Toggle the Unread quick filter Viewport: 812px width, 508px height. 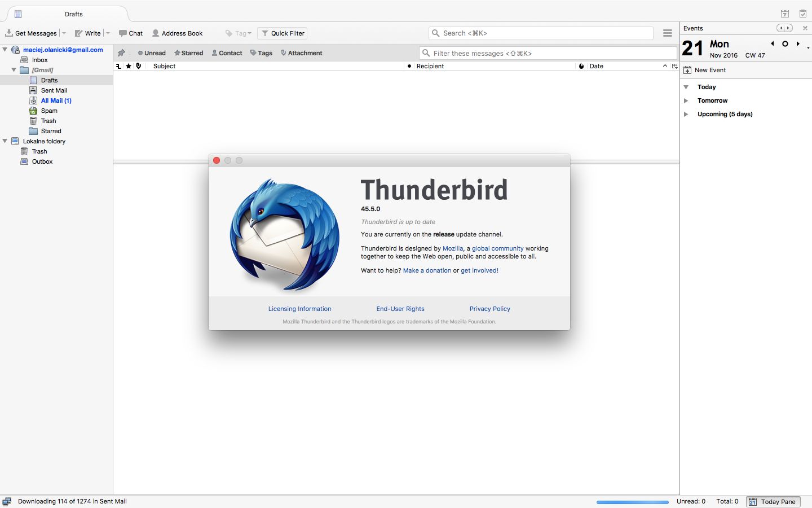click(x=152, y=53)
